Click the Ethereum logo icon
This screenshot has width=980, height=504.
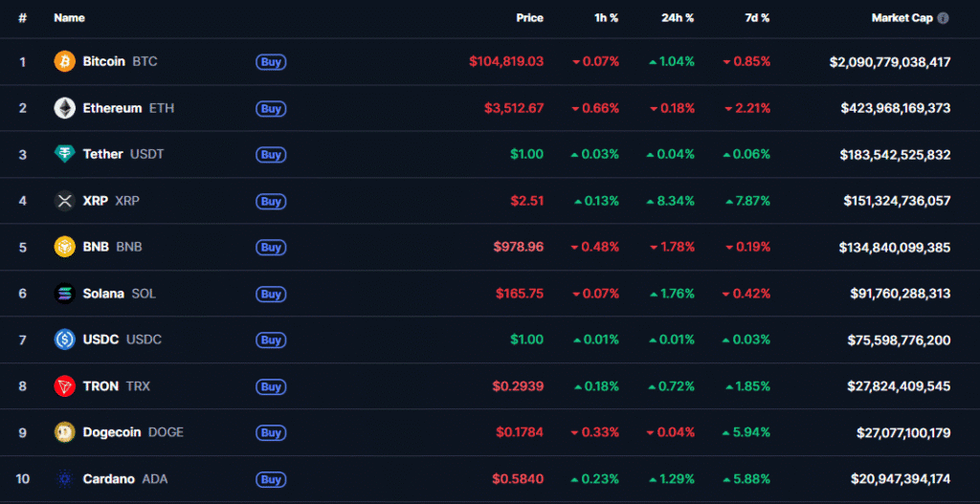[65, 108]
